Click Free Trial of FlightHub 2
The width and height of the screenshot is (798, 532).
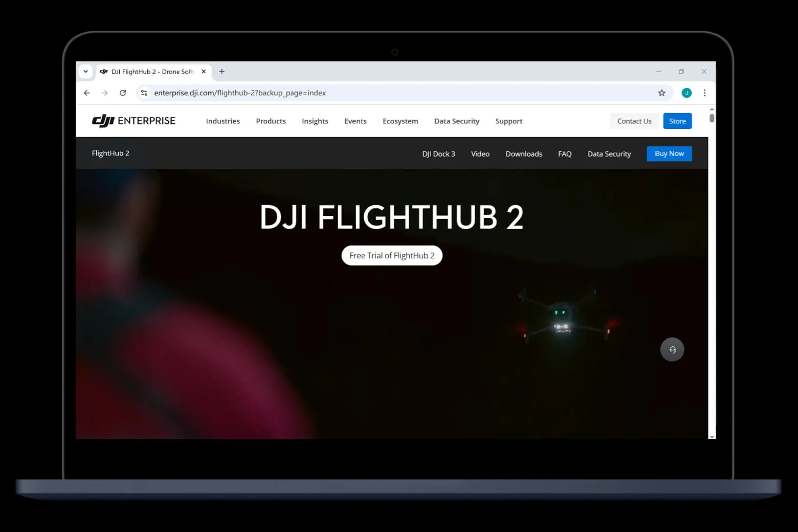pyautogui.click(x=392, y=256)
